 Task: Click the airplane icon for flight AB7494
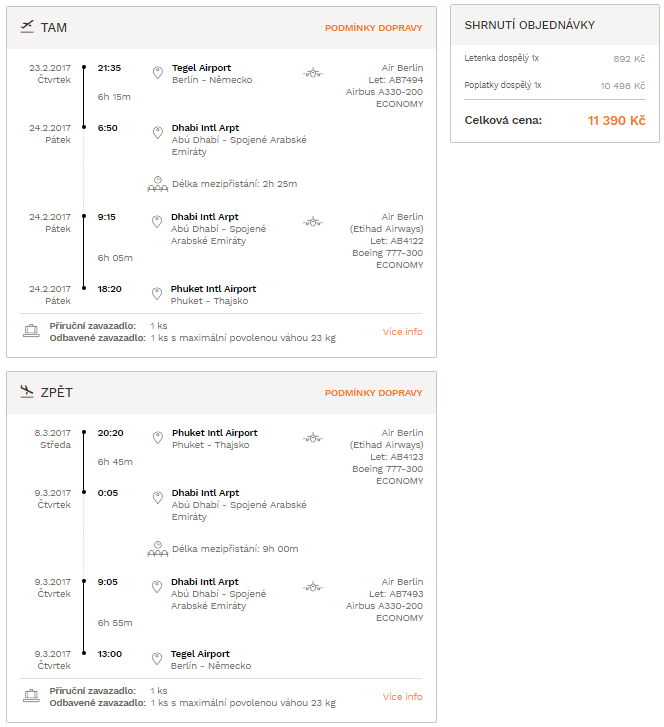[x=313, y=73]
